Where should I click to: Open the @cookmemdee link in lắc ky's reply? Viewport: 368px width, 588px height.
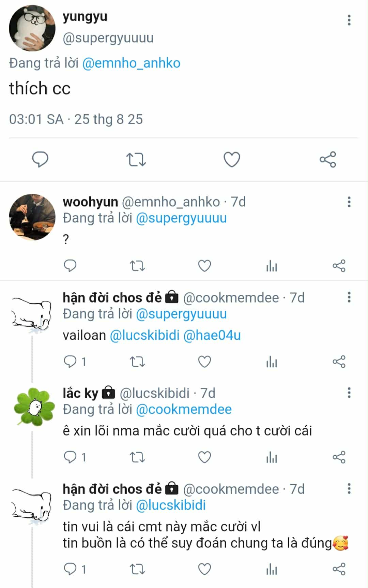(184, 409)
